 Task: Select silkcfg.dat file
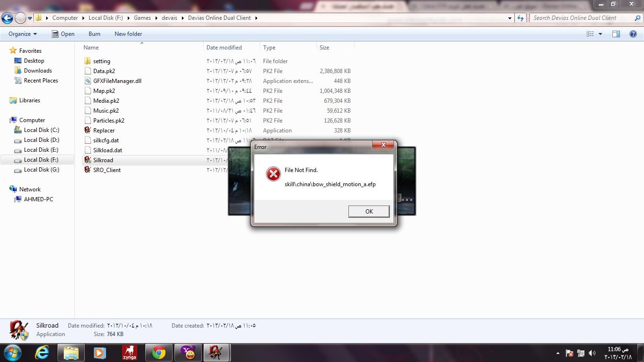pyautogui.click(x=106, y=140)
